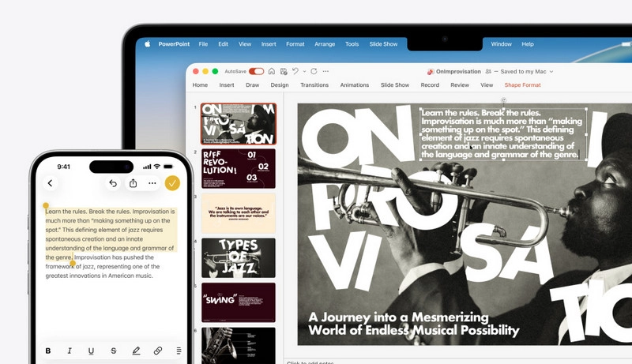Open the Edit menu in the menu bar
Screen dimensions: 632x364
(224, 44)
